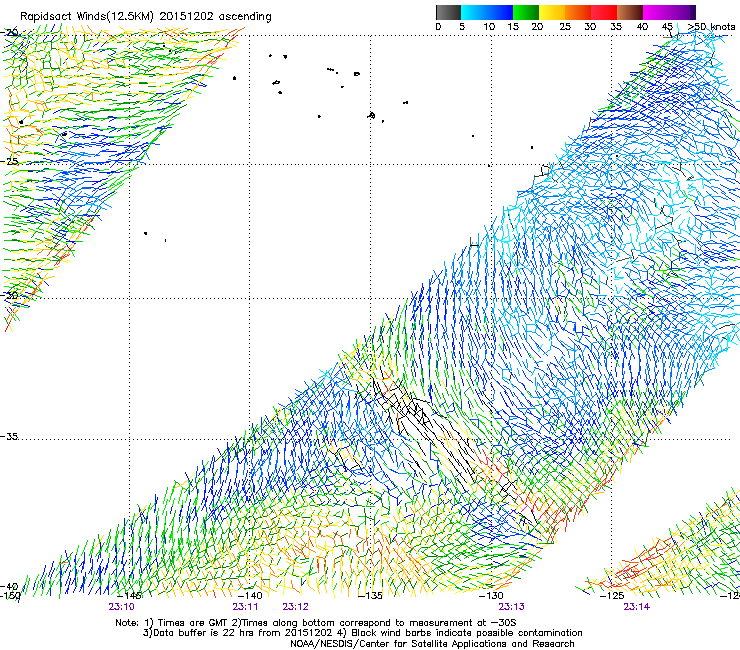This screenshot has height=650, width=740.
Task: Click the '>50 knots' legend label
Action: click(x=711, y=26)
